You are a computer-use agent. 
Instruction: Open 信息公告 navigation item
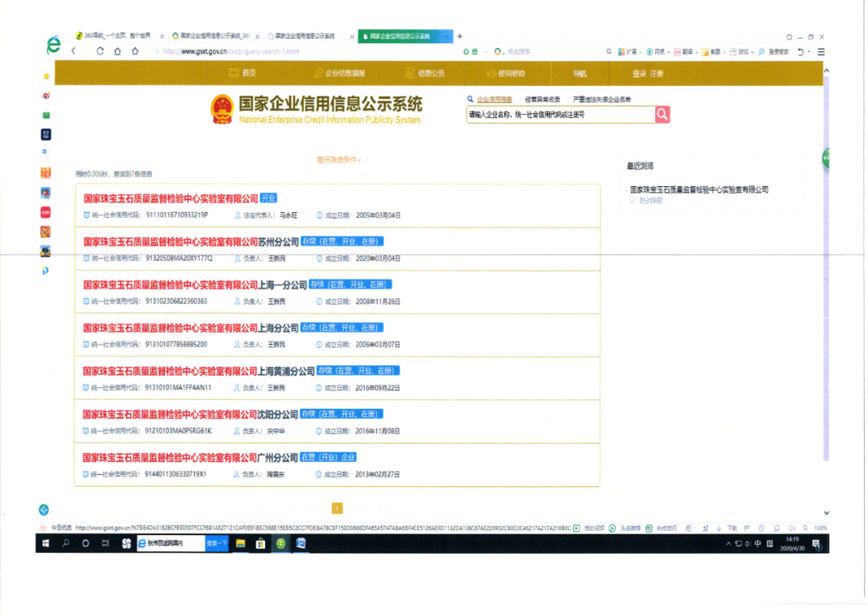click(425, 73)
